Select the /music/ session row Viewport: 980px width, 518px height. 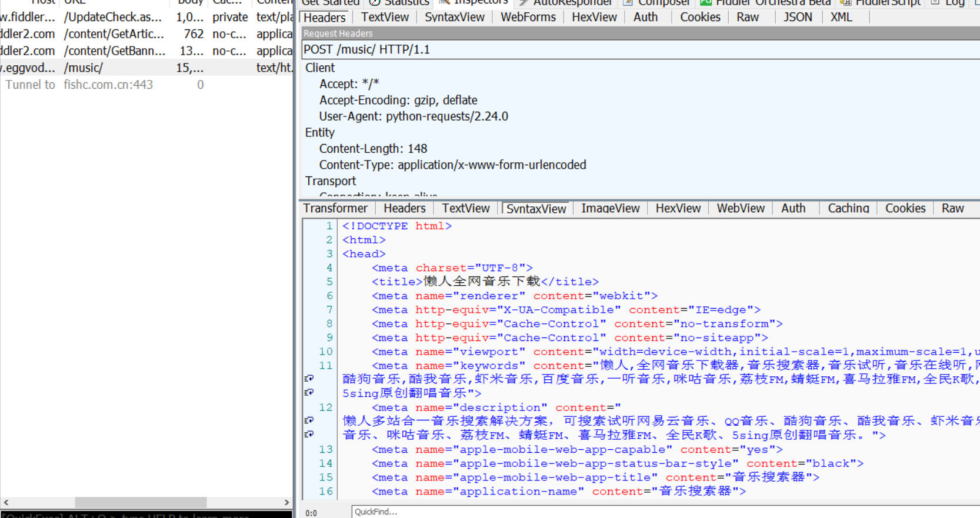point(146,68)
